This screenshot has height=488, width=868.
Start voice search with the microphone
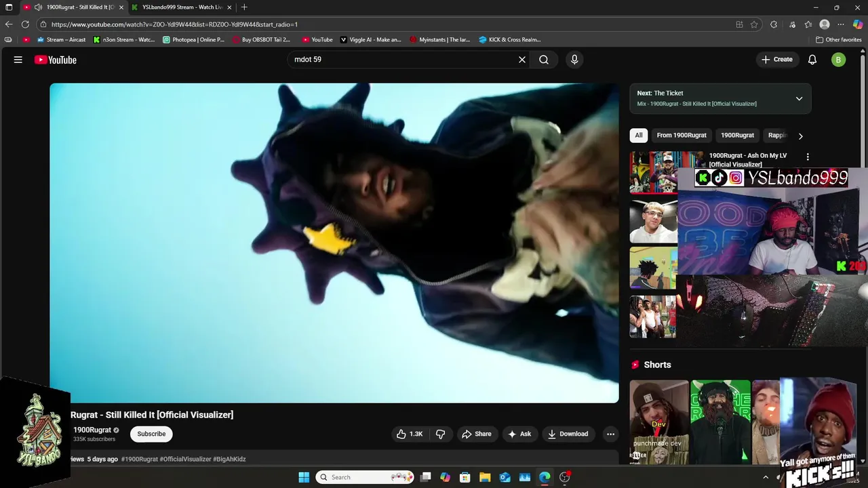click(574, 60)
